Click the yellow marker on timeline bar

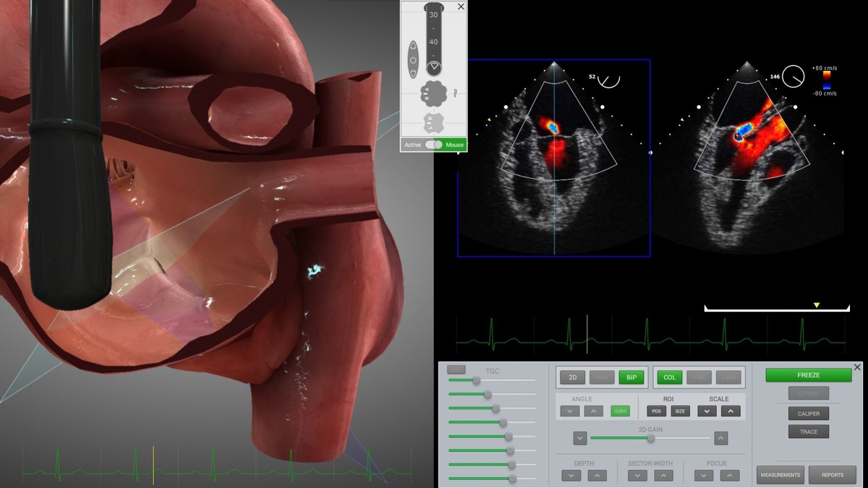pyautogui.click(x=817, y=306)
